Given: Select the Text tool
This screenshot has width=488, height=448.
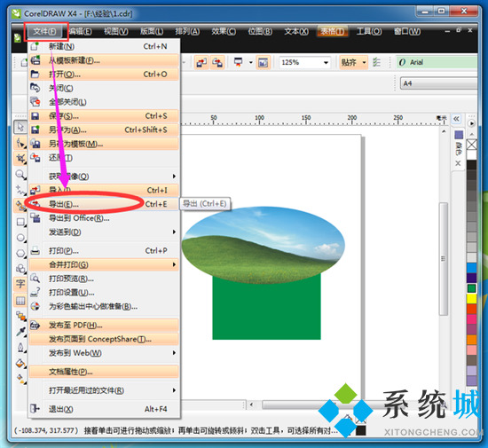Looking at the screenshot, I should point(20,285).
